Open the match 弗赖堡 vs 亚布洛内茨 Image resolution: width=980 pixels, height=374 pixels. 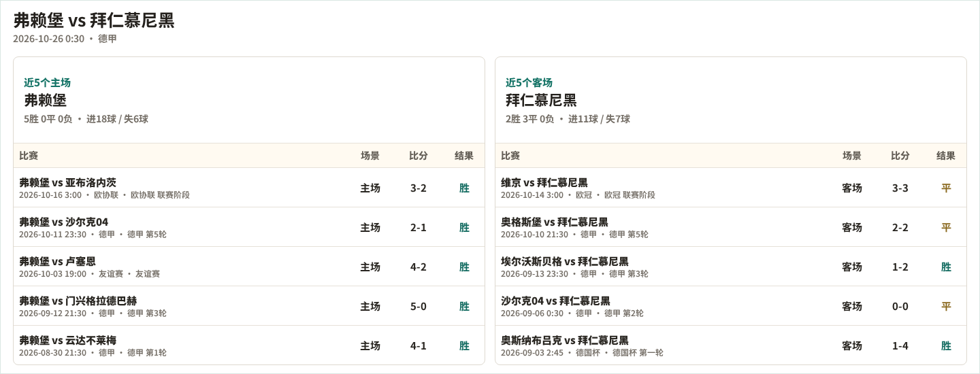[67, 182]
